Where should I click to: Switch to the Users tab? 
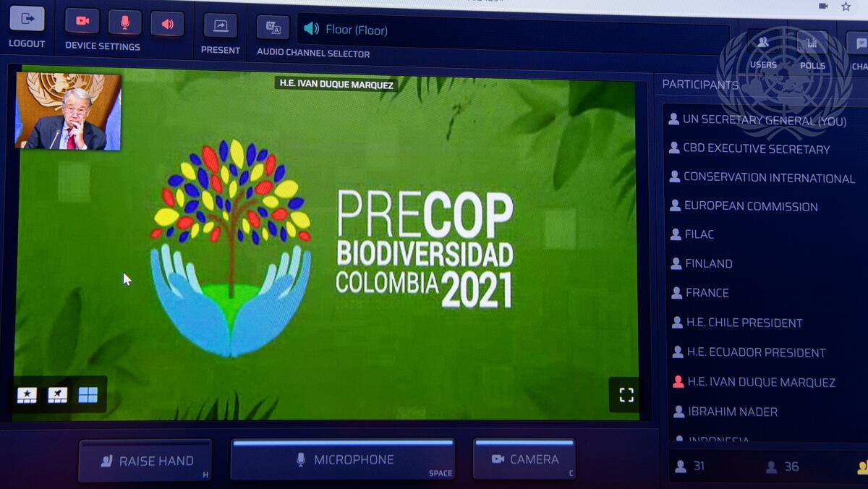tap(763, 50)
